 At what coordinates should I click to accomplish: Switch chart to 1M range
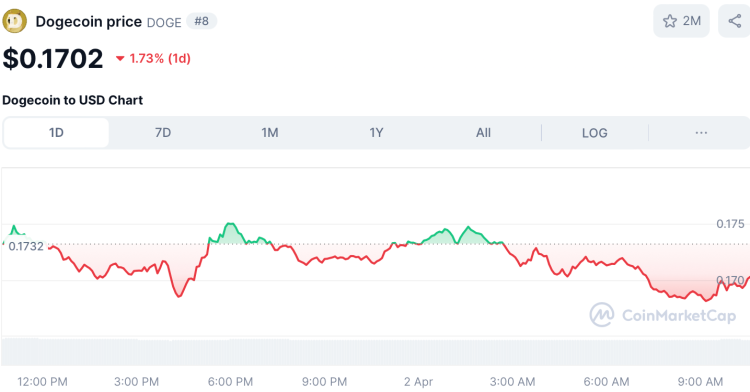270,132
